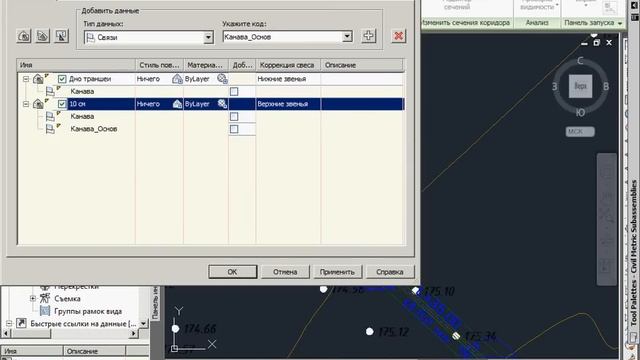
Task: Click the second surface-creation icon button
Action: click(42, 36)
